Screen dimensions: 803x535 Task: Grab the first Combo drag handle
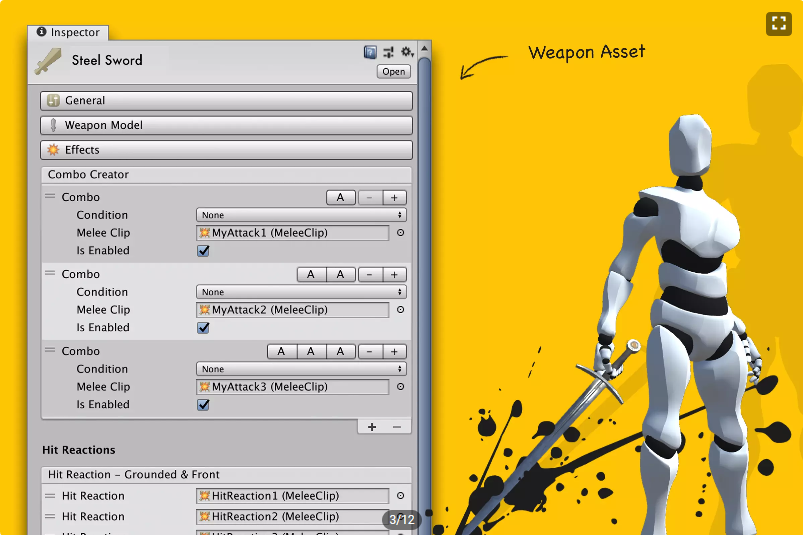[50, 196]
